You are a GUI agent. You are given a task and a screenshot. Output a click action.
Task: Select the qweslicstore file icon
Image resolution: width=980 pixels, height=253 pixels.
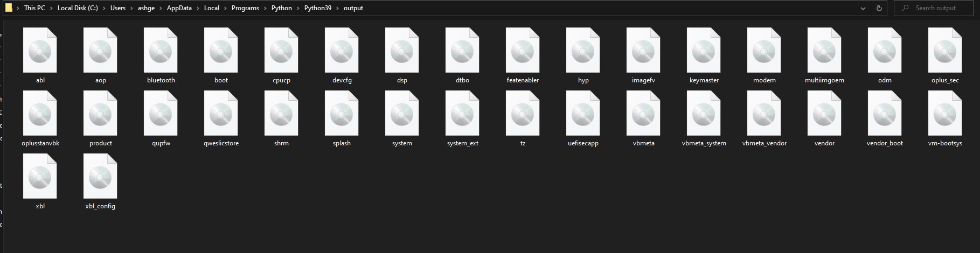(221, 114)
